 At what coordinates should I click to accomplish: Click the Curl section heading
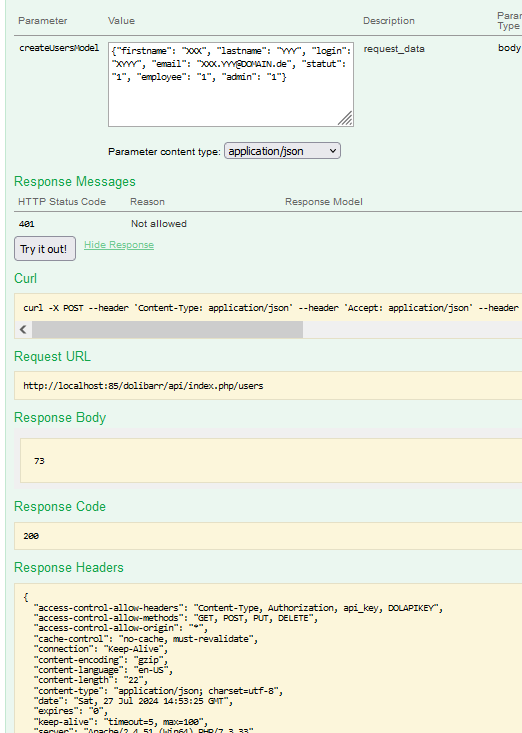25,279
